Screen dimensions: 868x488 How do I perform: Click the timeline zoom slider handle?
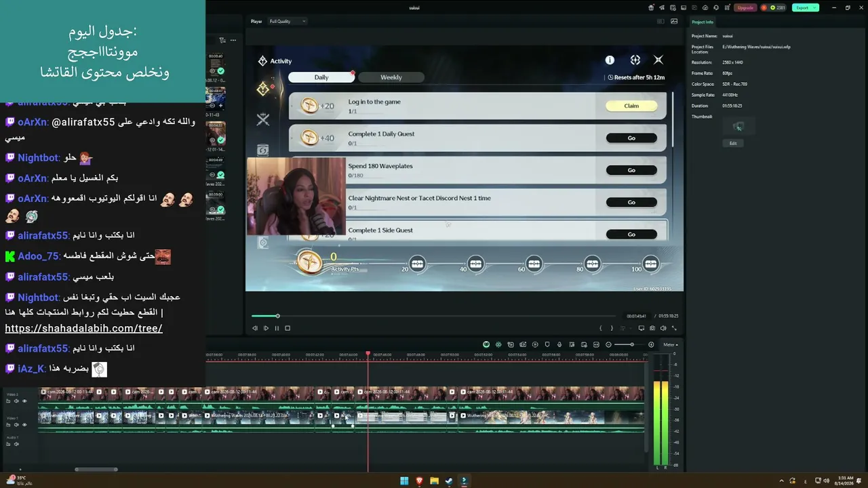(x=632, y=344)
